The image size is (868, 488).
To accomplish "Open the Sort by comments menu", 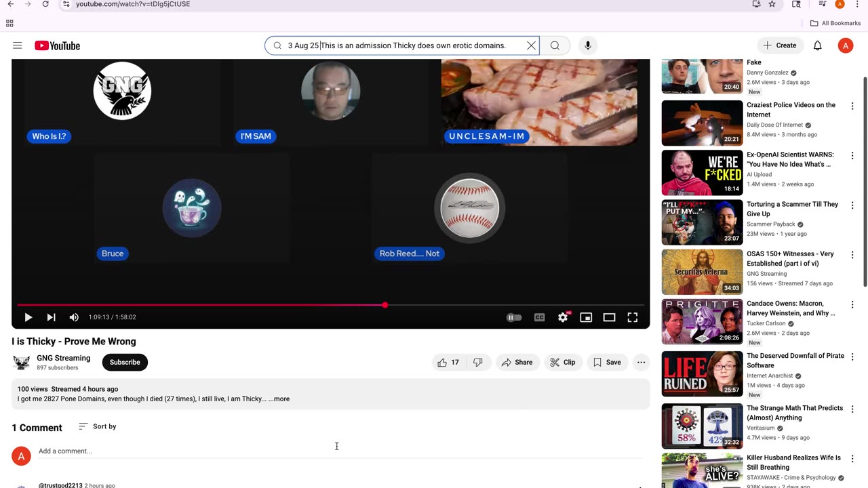I will coord(97,426).
